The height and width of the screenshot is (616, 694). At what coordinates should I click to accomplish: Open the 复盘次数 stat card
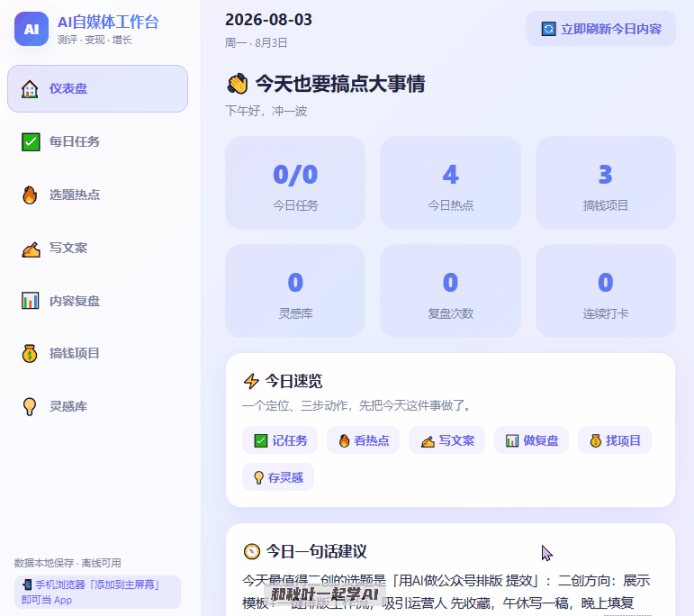[450, 291]
